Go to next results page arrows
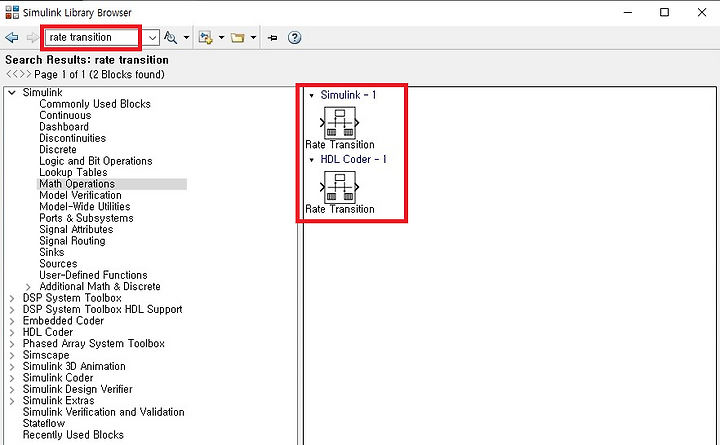The width and height of the screenshot is (720, 445). [25, 74]
